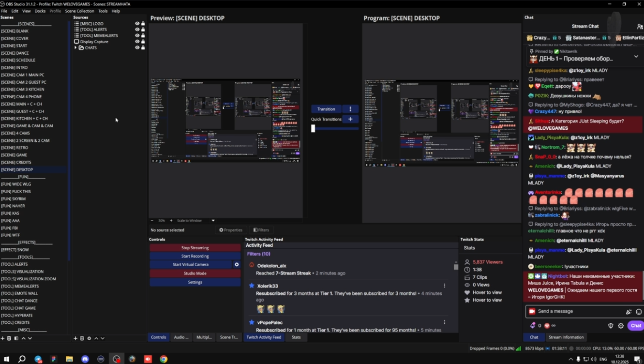The image size is (644, 364).
Task: Click Start Recording
Action: 195,256
